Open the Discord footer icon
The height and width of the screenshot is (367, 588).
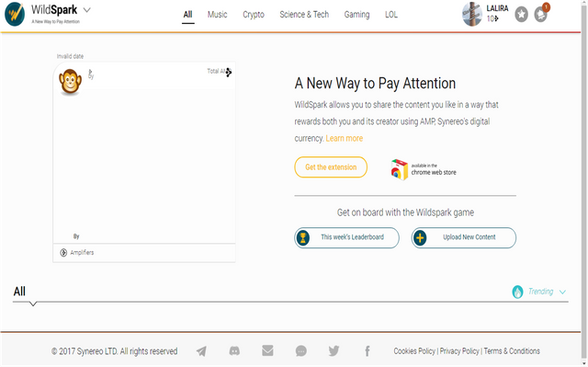pyautogui.click(x=234, y=351)
